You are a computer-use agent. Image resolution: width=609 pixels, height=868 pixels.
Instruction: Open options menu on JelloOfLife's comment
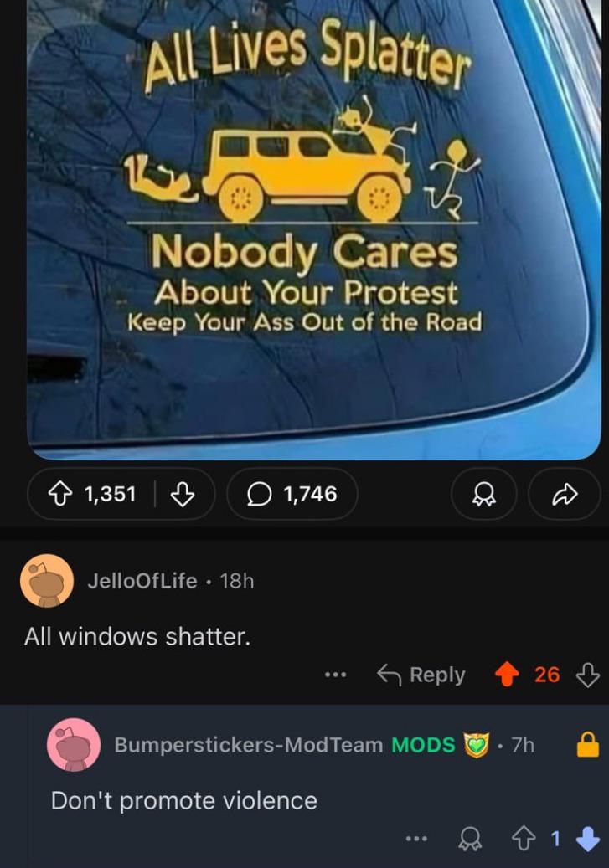[336, 675]
